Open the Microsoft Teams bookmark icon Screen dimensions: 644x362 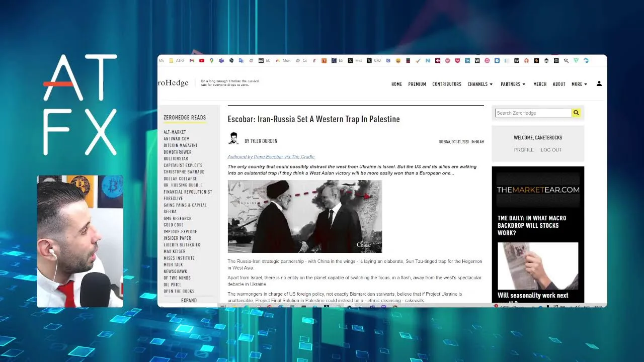pos(221,61)
